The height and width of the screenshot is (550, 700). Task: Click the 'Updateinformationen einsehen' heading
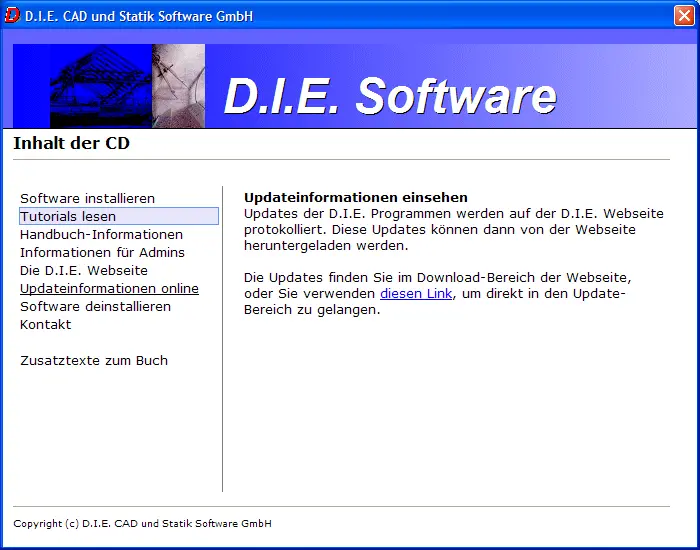coord(356,197)
